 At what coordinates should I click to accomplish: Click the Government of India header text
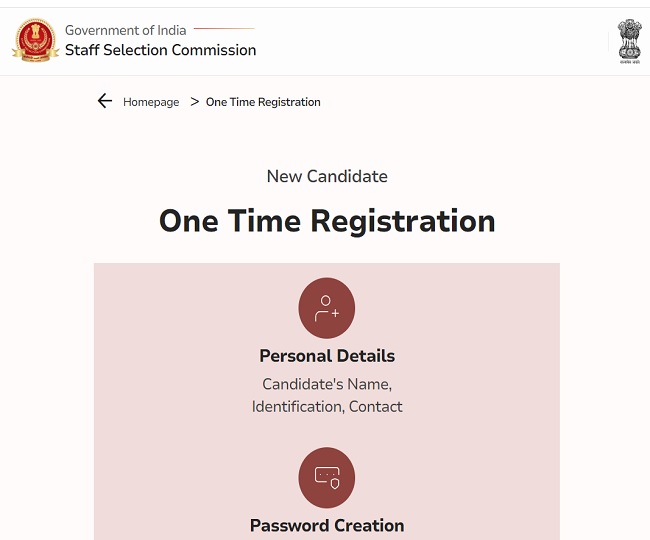[x=125, y=30]
